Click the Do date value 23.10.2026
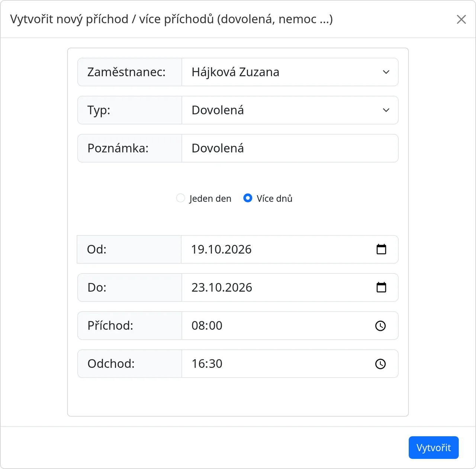This screenshot has height=469, width=476. 222,287
